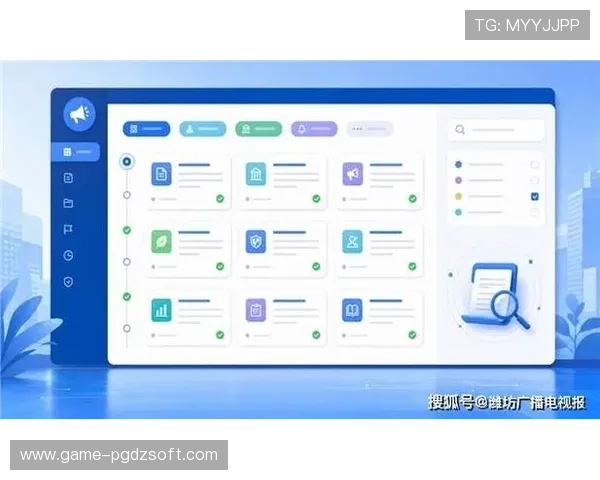This screenshot has width=600, height=480.
Task: Select the flag icon in the sidebar
Action: click(68, 229)
